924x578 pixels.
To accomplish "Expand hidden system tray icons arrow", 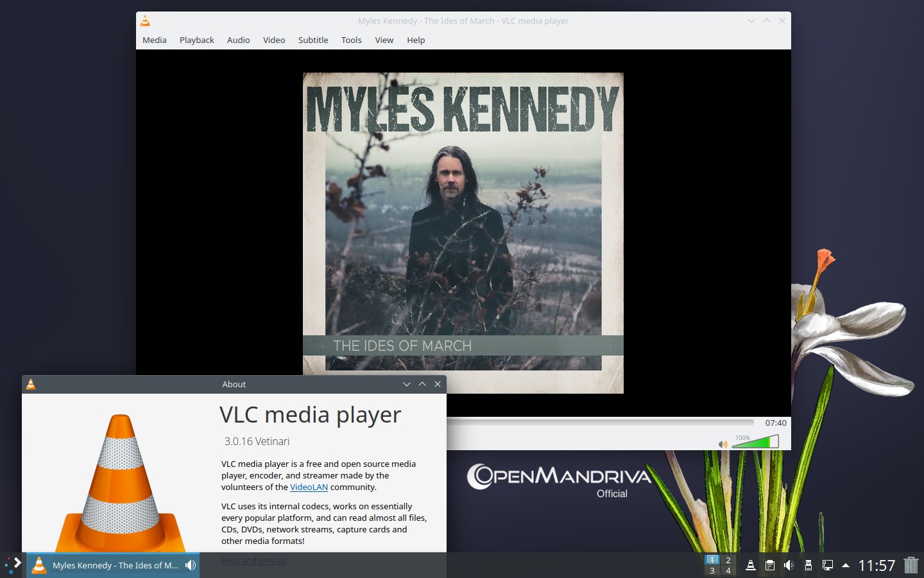I will tap(845, 565).
